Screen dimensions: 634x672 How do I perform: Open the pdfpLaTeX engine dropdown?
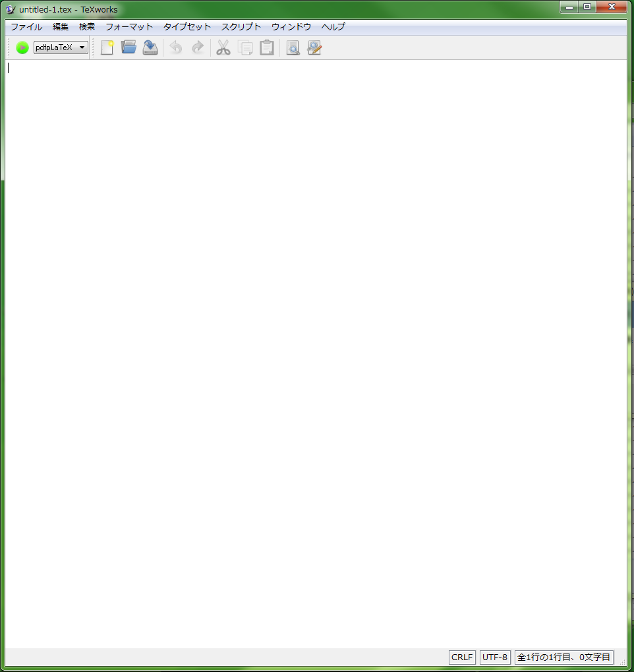click(61, 47)
